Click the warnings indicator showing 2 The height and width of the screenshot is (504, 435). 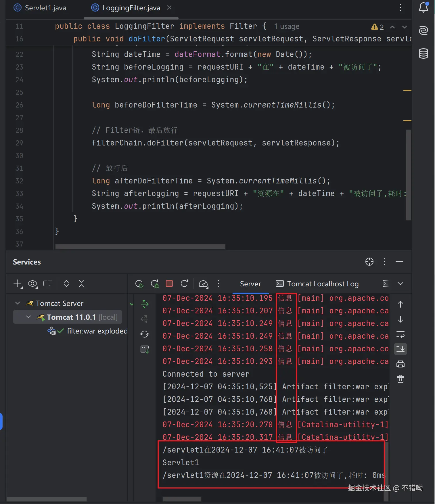[x=377, y=27]
